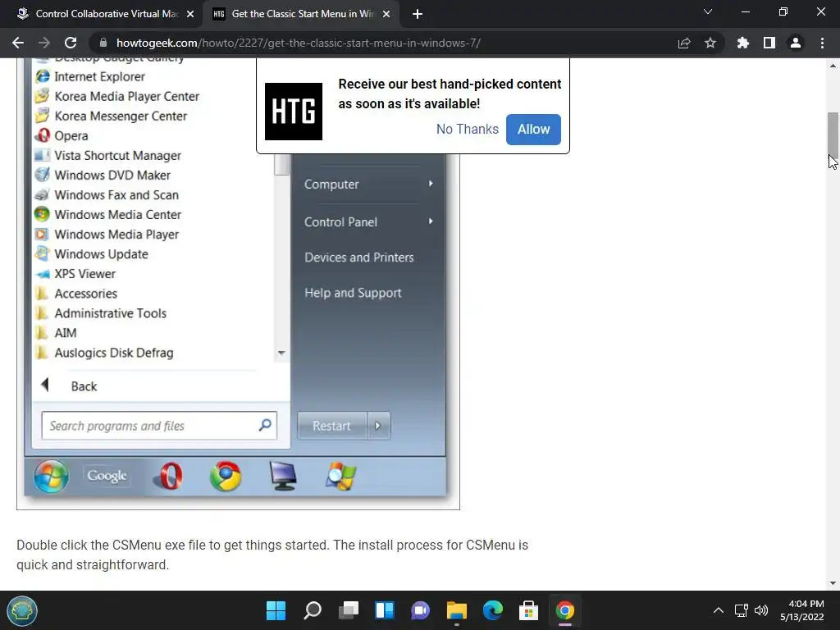Viewport: 840px width, 630px height.
Task: Click Windows DVD Maker in the image
Action: pos(103,176)
